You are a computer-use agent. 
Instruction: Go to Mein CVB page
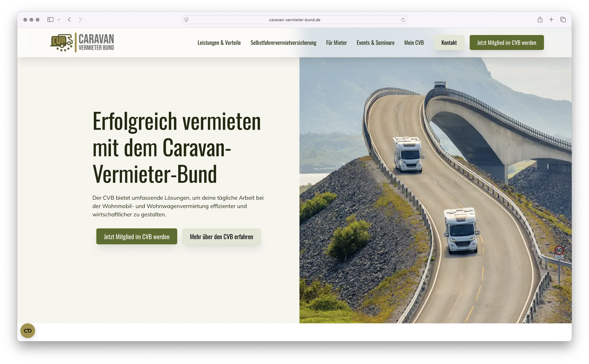coord(414,43)
